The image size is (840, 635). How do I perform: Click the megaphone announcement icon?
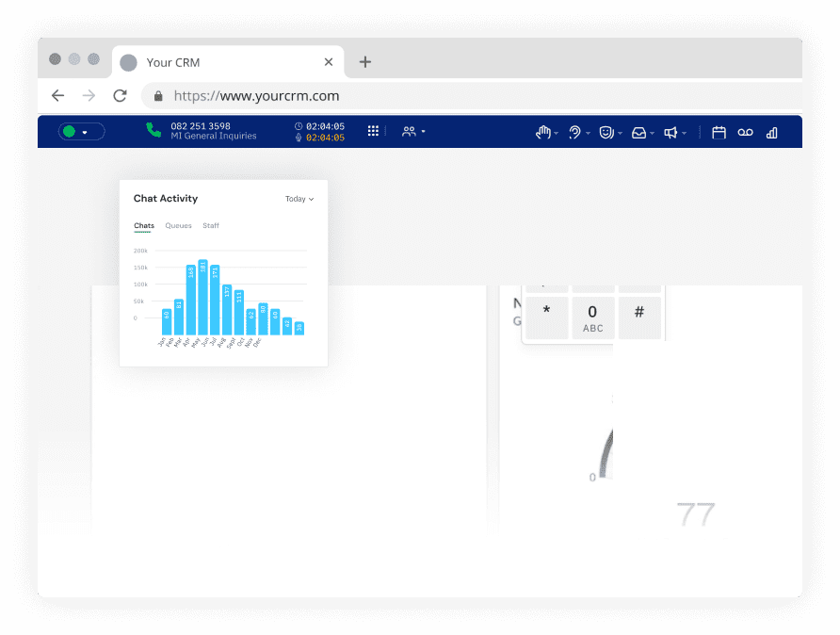click(x=670, y=132)
